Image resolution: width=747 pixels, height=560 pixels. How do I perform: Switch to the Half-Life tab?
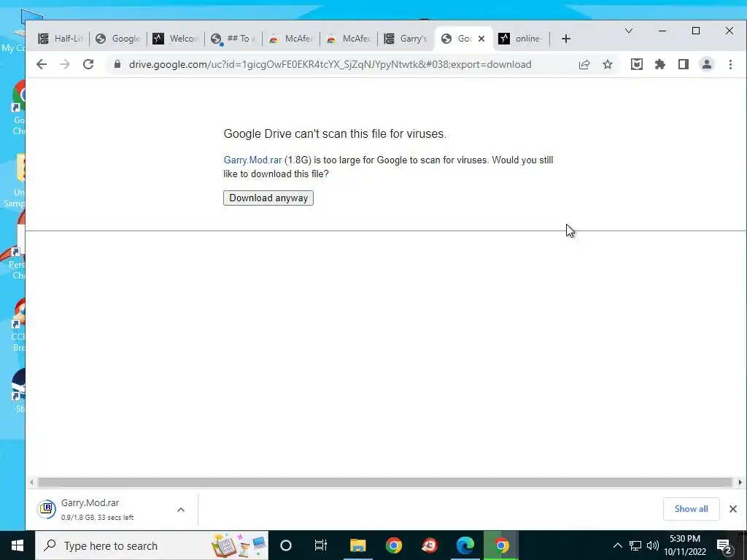pyautogui.click(x=61, y=39)
